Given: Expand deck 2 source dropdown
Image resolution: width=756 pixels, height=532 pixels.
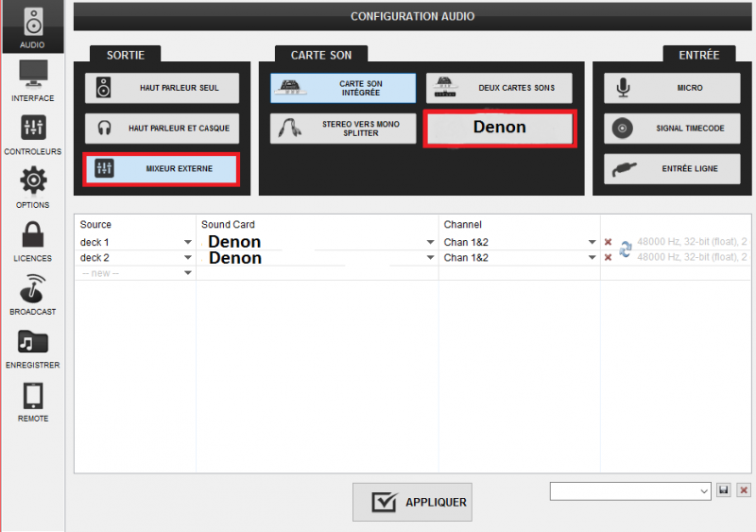Looking at the screenshot, I should pos(188,258).
